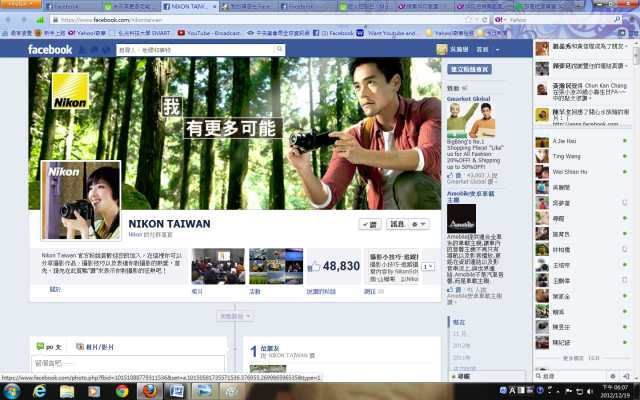The image size is (640, 400).
Task: Click the chat search field
Action: [571, 376]
